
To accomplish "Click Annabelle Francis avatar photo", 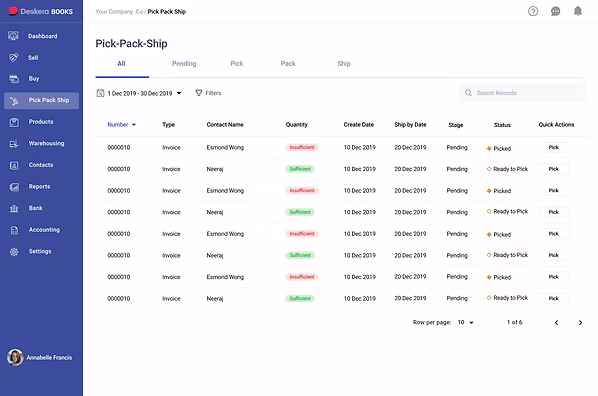I will click(15, 357).
